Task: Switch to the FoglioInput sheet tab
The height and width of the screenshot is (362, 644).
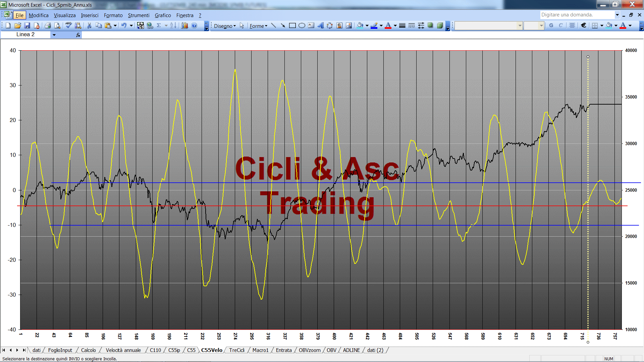Action: click(x=60, y=350)
